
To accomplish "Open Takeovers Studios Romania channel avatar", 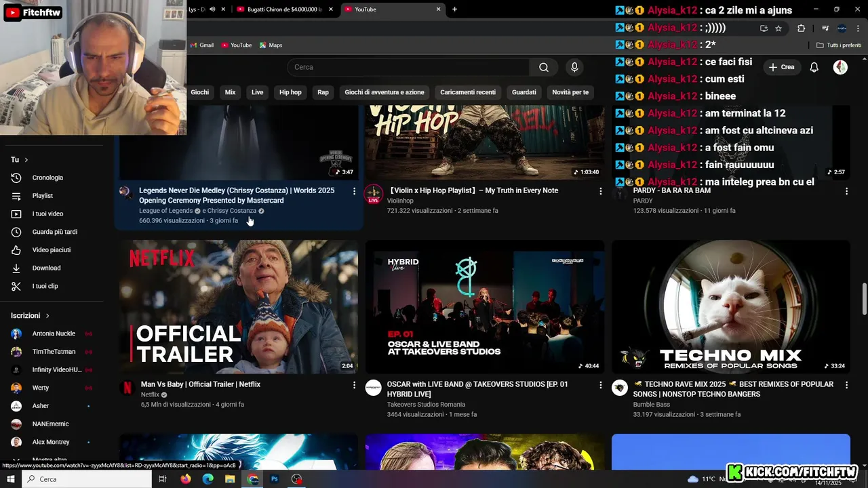I will pos(373,388).
